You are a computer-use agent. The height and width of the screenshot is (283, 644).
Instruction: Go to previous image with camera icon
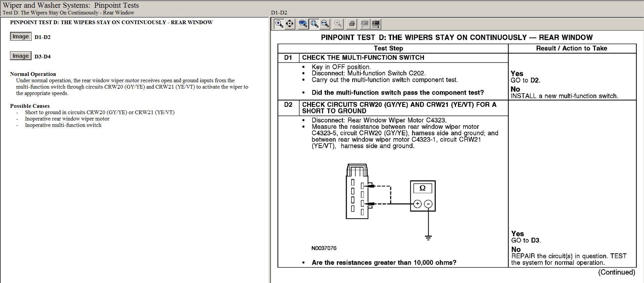click(364, 24)
